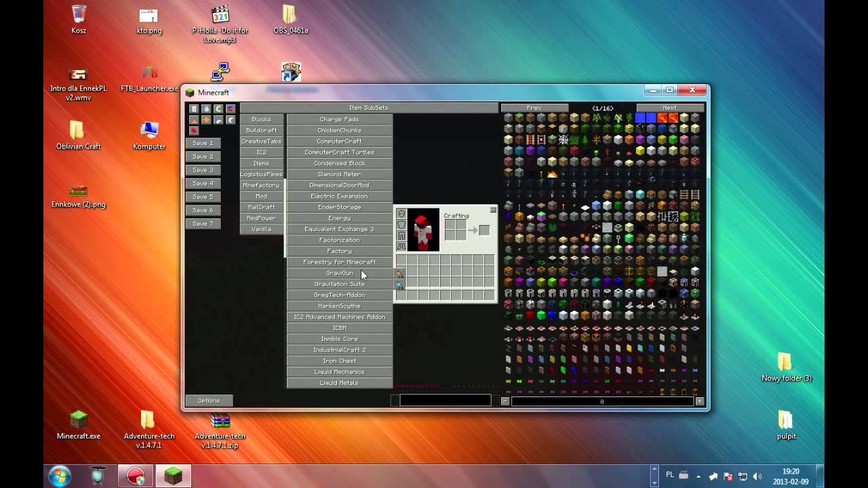Expand the RedPower subset
868x488 pixels.
point(261,218)
